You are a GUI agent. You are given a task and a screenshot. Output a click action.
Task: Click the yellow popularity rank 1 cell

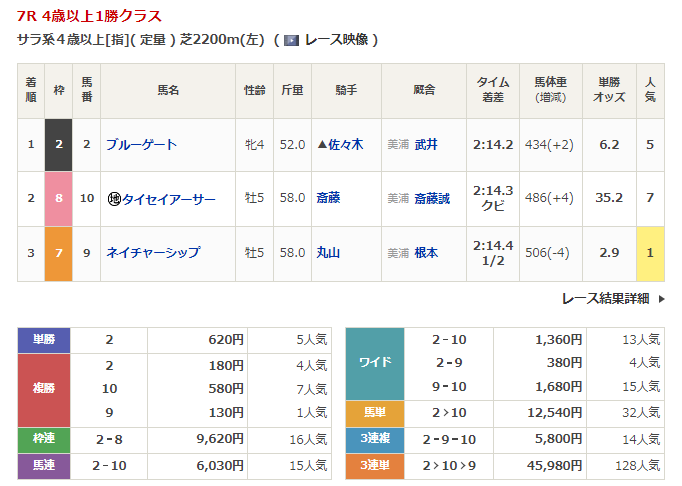[x=650, y=253]
